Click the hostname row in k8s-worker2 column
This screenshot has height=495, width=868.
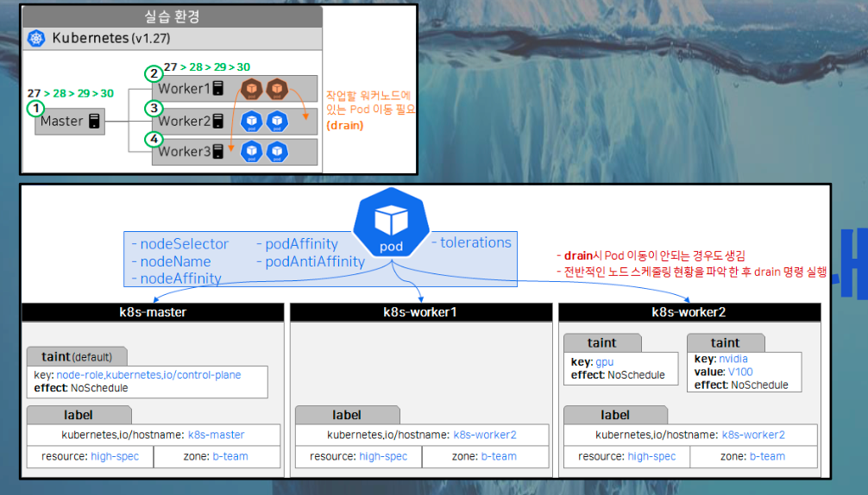690,435
